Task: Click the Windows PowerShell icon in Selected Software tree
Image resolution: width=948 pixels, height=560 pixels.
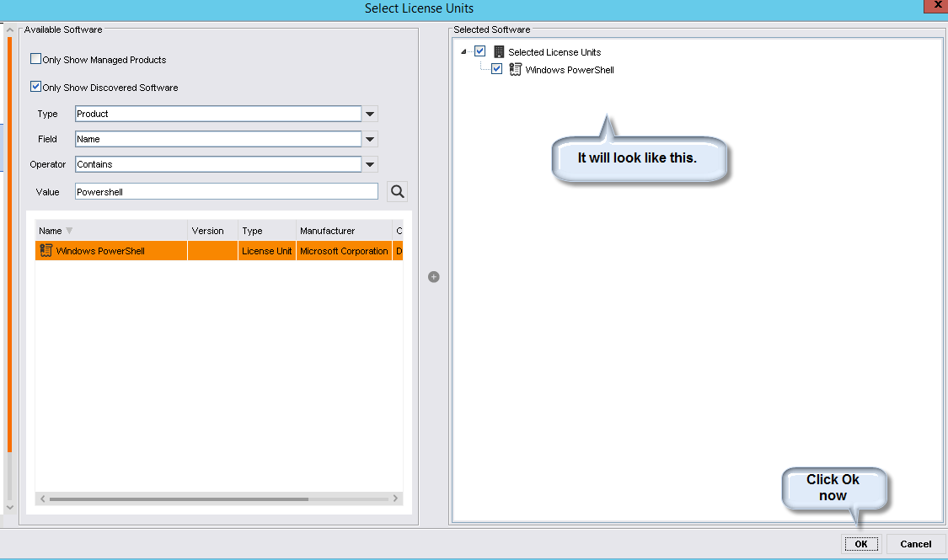Action: pyautogui.click(x=516, y=70)
